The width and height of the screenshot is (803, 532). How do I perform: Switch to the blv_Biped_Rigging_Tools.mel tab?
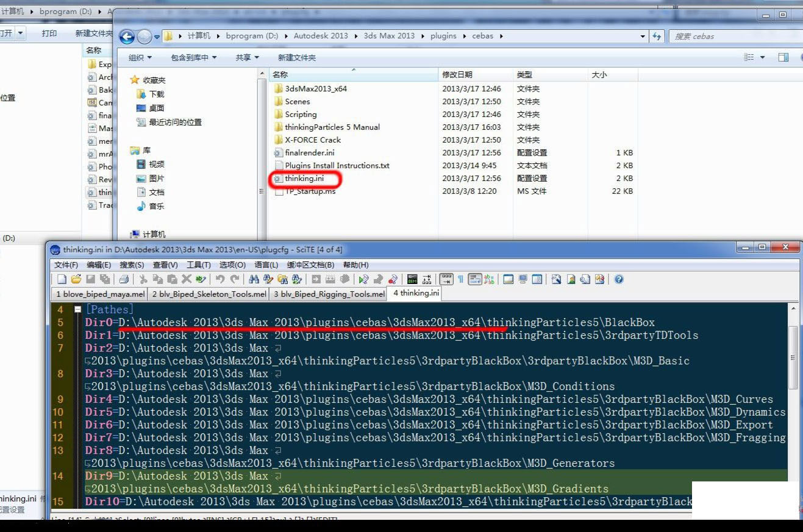329,294
